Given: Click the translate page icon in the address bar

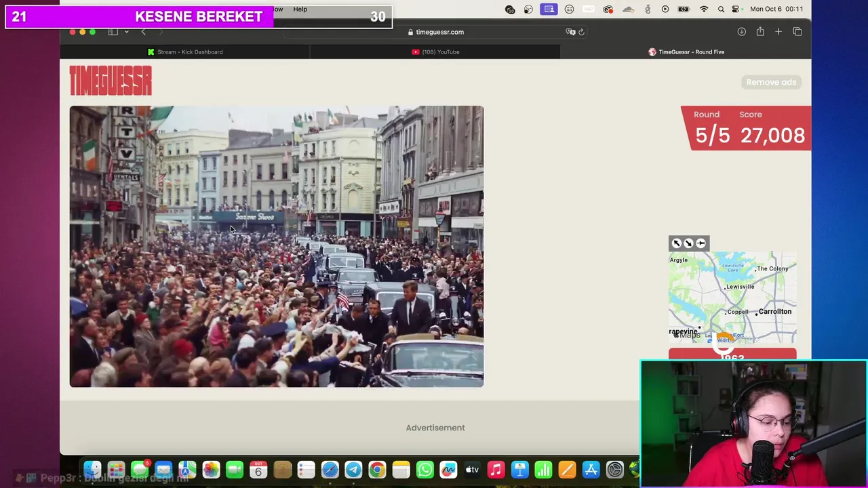Looking at the screenshot, I should pos(570,32).
